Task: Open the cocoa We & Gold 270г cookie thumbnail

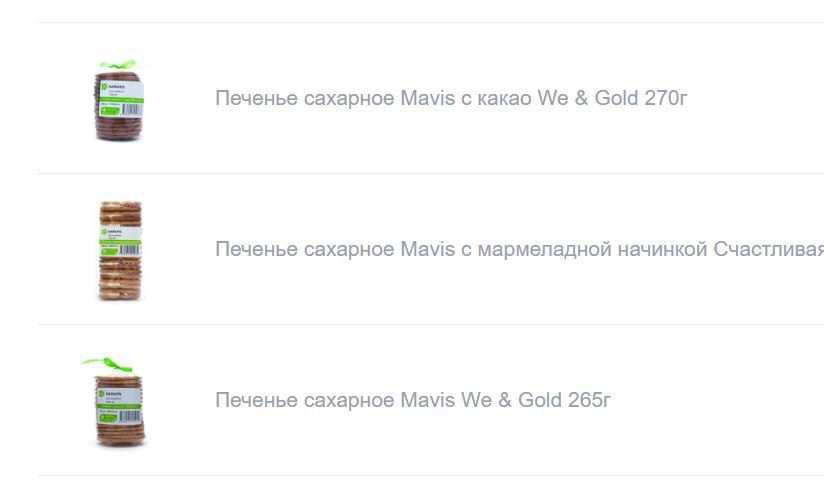Action: (119, 100)
